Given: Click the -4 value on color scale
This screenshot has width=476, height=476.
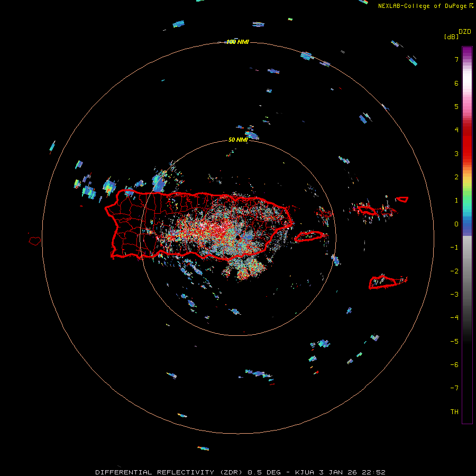Looking at the screenshot, I should [x=454, y=317].
